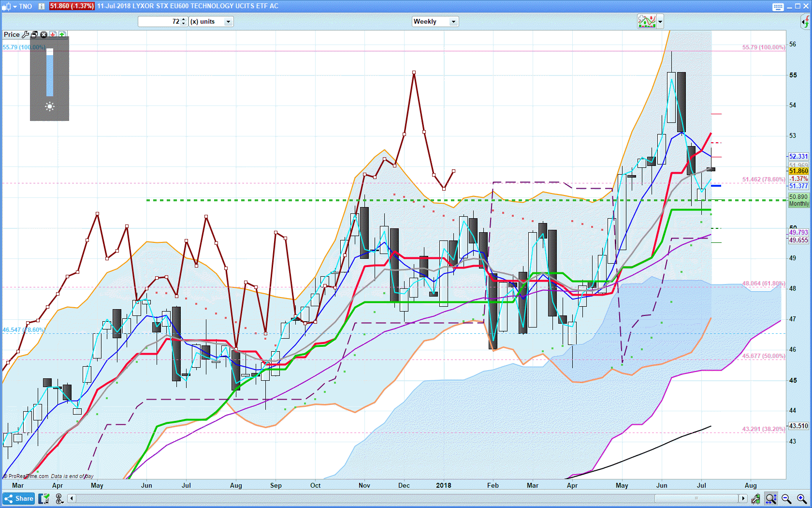Click the 49.655 price axis label
812x508 pixels.
tap(798, 240)
